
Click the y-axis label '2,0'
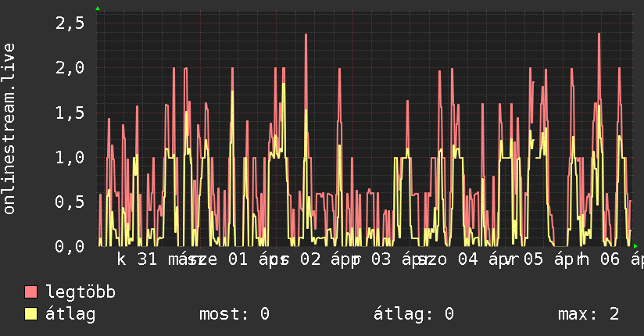coord(70,68)
